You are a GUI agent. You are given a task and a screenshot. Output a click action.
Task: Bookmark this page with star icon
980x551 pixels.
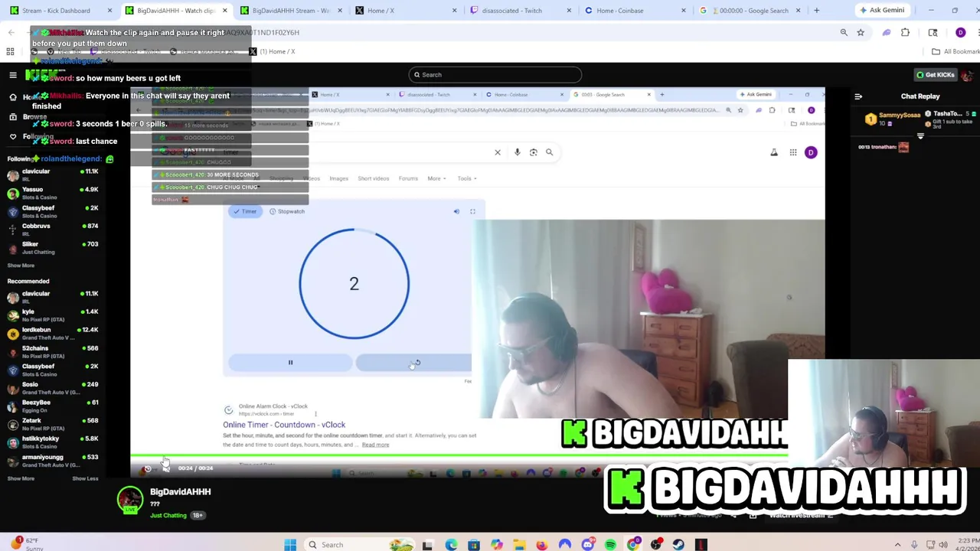pyautogui.click(x=861, y=32)
